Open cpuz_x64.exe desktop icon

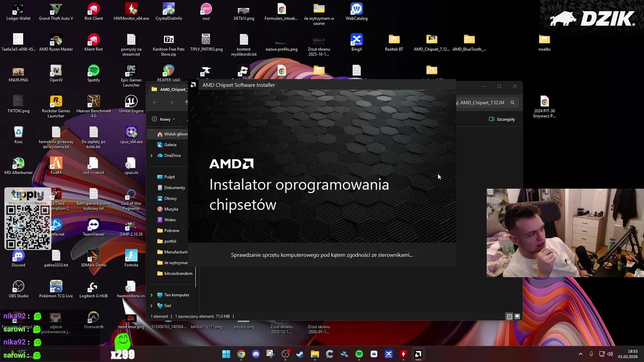click(x=131, y=135)
